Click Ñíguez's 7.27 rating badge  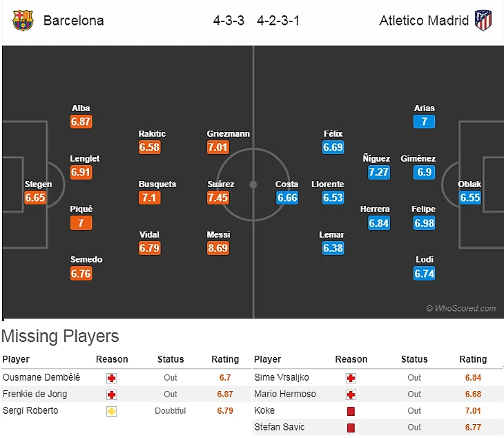click(x=378, y=172)
